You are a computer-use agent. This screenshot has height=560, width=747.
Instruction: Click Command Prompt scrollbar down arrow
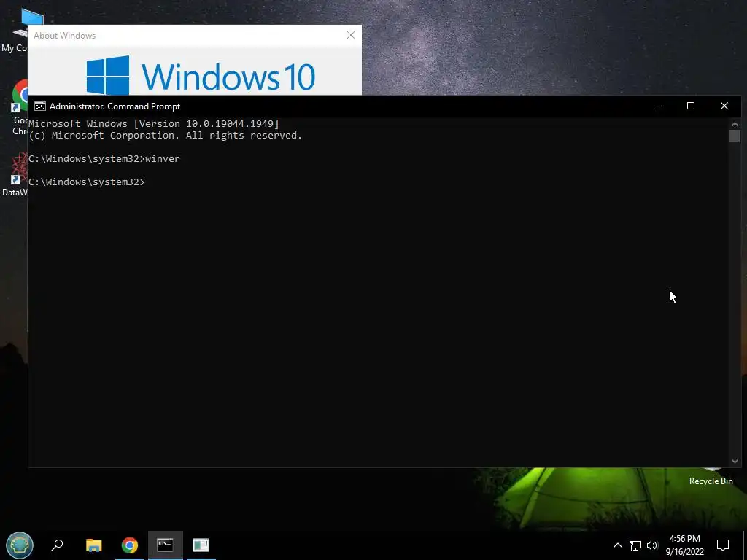pyautogui.click(x=735, y=461)
